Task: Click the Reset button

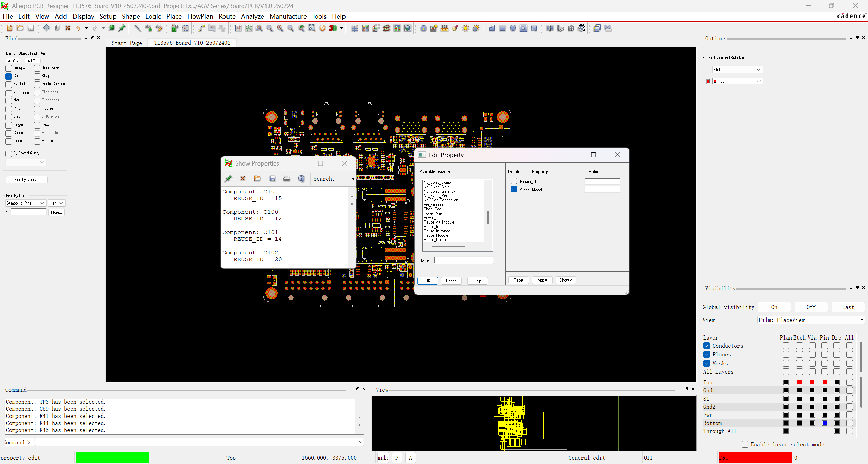Action: 518,280
